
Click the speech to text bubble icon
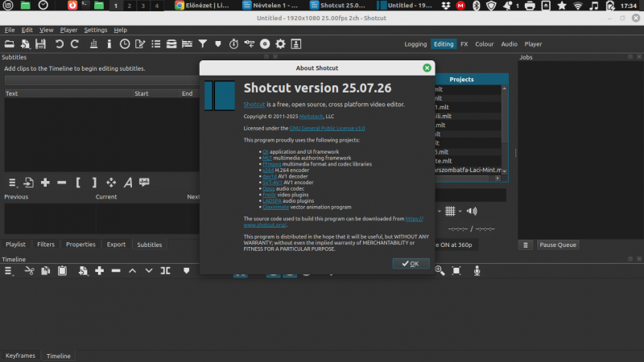click(x=144, y=183)
